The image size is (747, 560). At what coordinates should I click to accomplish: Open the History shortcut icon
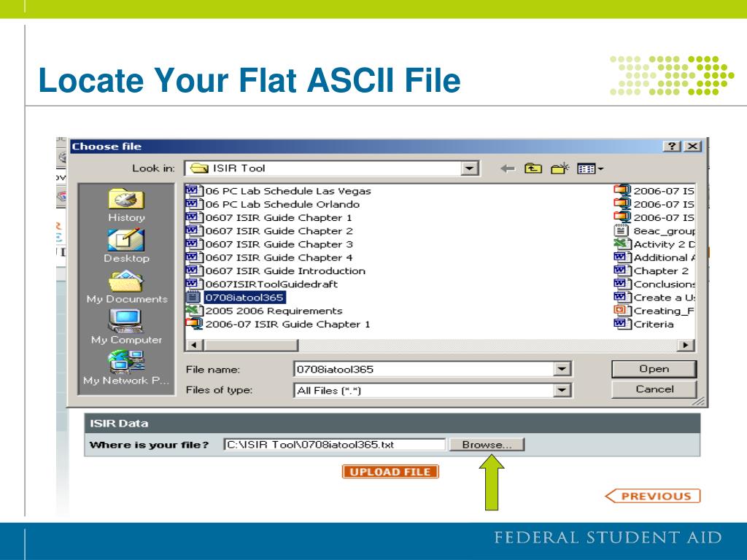pos(125,199)
